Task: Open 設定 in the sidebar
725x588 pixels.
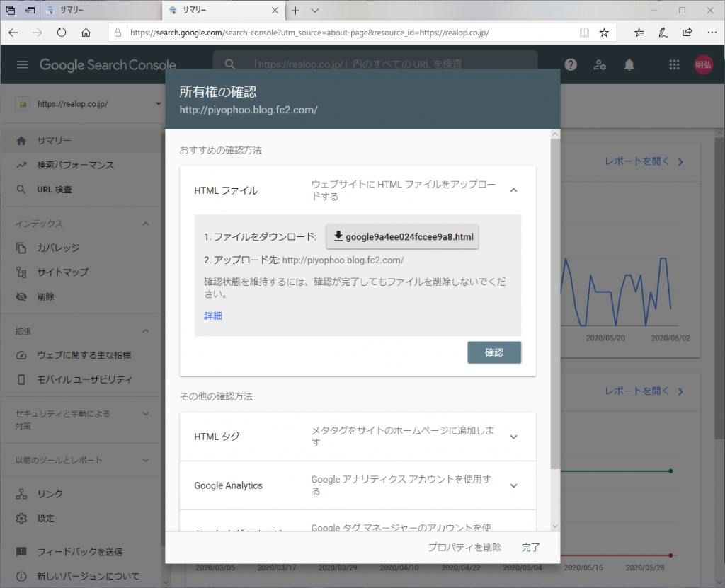Action: (81, 518)
